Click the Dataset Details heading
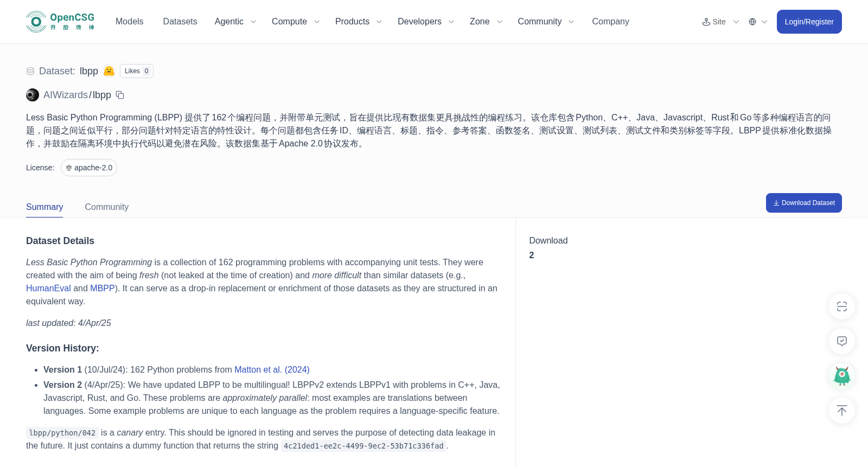 pyautogui.click(x=60, y=241)
